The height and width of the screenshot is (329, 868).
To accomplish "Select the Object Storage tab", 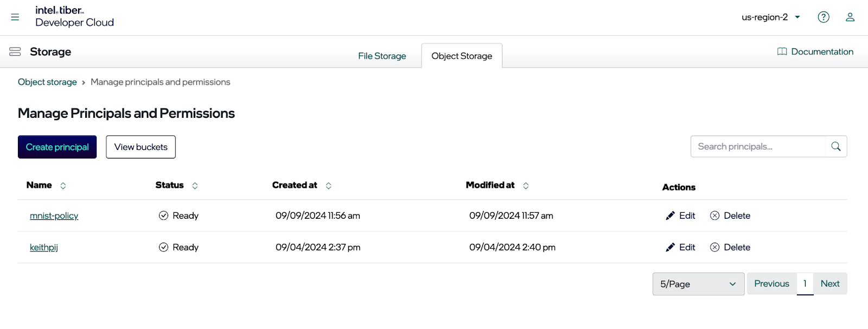I will (462, 56).
